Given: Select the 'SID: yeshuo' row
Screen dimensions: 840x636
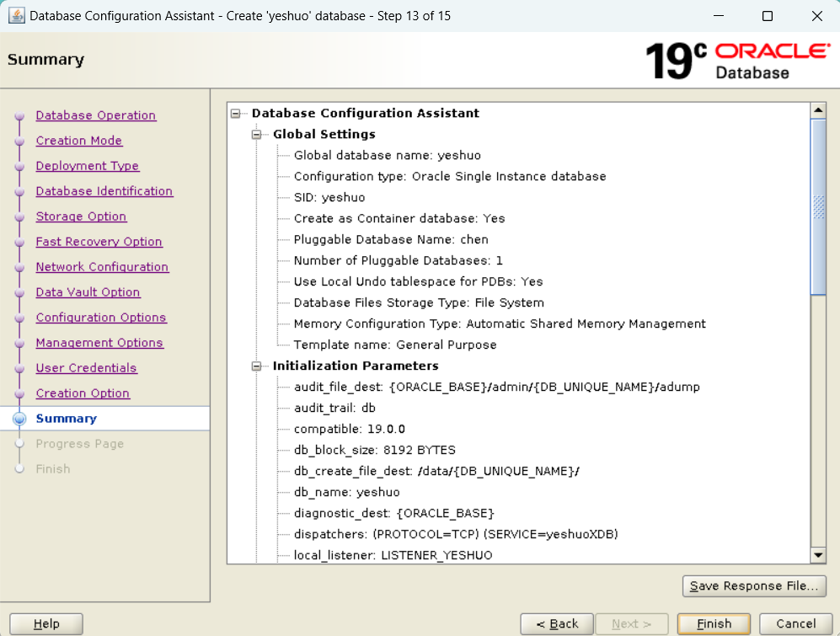Looking at the screenshot, I should click(x=329, y=198).
